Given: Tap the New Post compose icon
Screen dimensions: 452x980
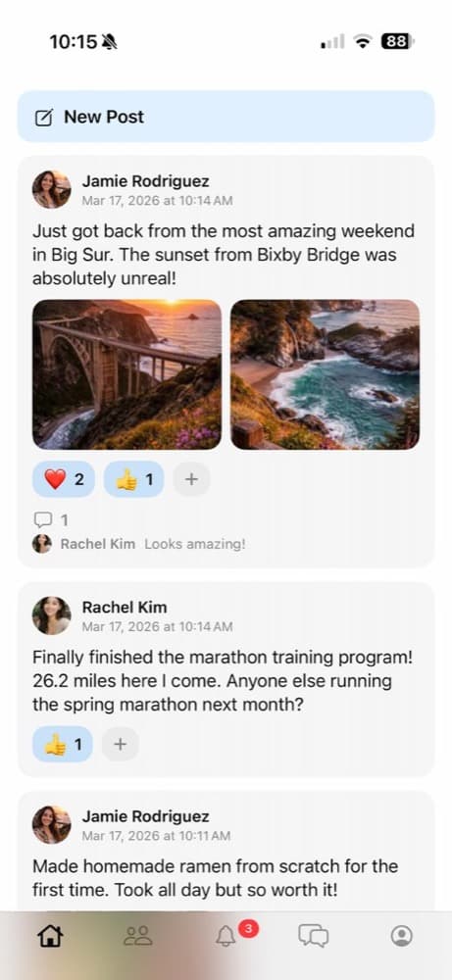Looking at the screenshot, I should 44,117.
